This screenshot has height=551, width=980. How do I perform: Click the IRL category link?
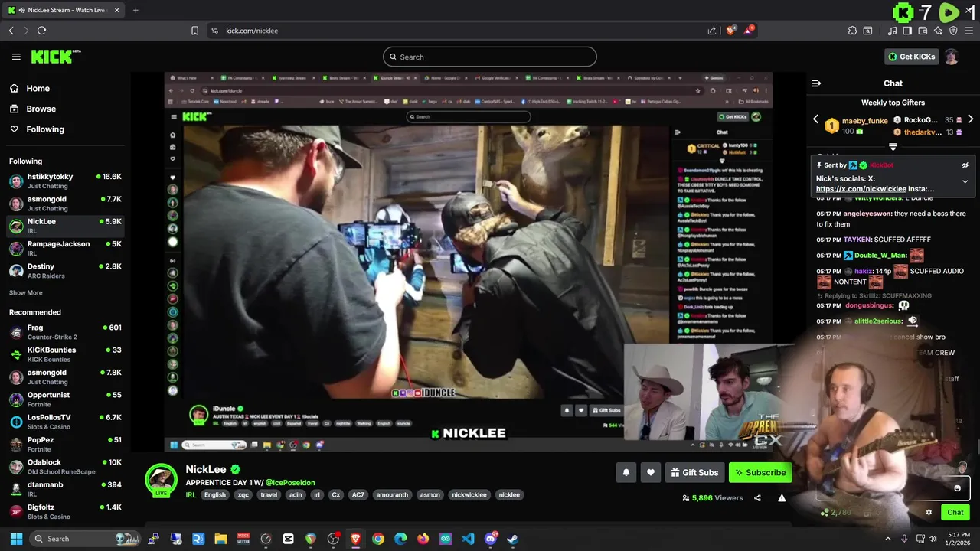(191, 495)
